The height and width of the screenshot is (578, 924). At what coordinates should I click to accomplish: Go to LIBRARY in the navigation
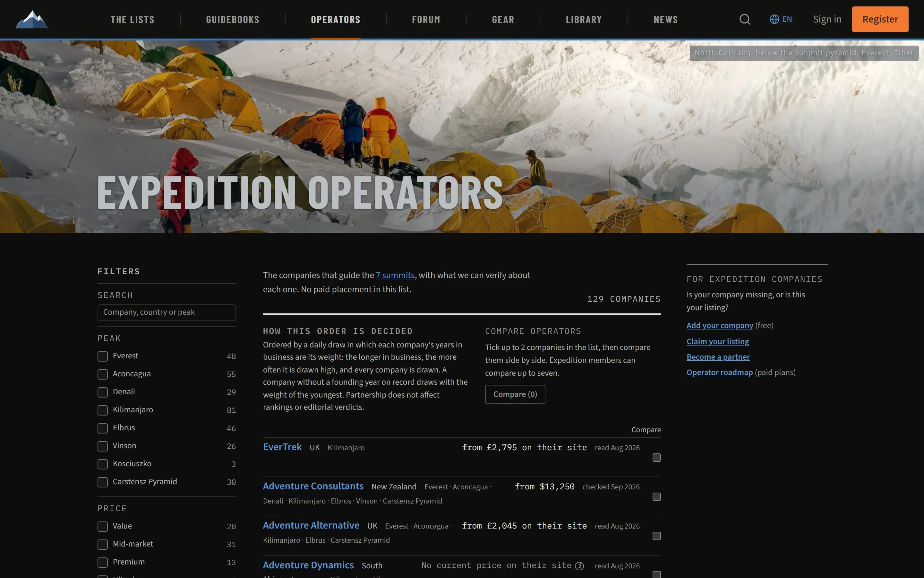coord(583,20)
